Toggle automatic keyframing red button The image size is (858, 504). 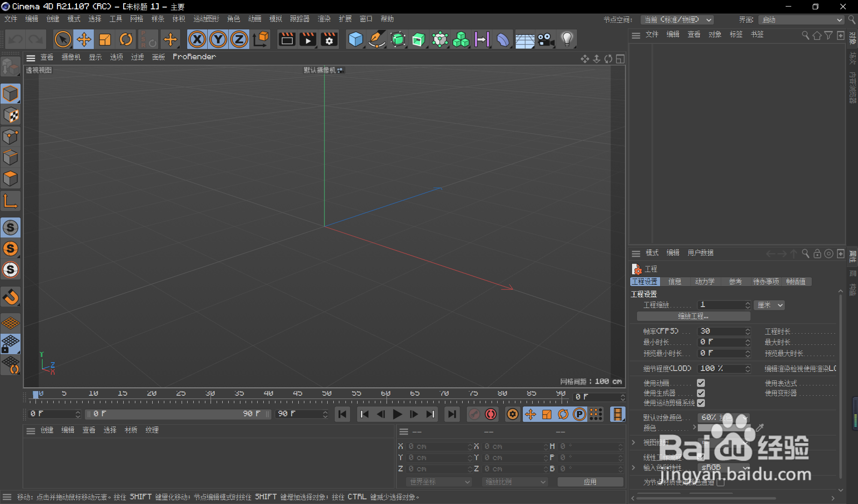(x=491, y=414)
